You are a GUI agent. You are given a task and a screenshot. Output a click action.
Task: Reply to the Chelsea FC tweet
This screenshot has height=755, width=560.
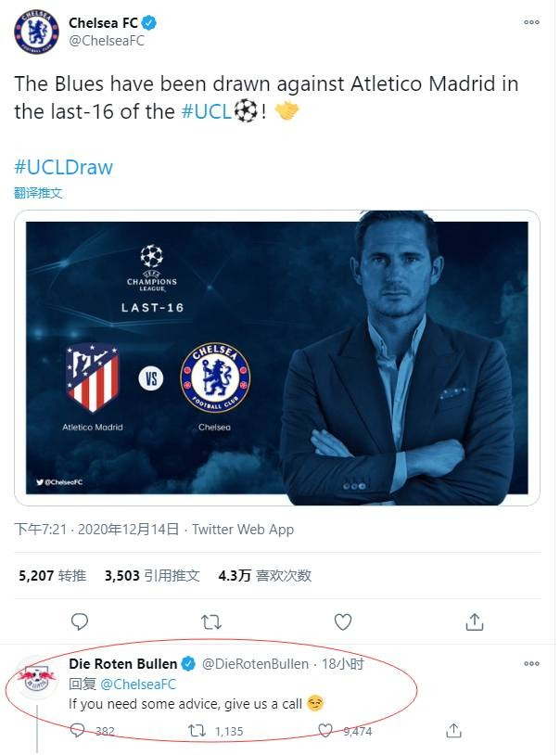click(81, 621)
